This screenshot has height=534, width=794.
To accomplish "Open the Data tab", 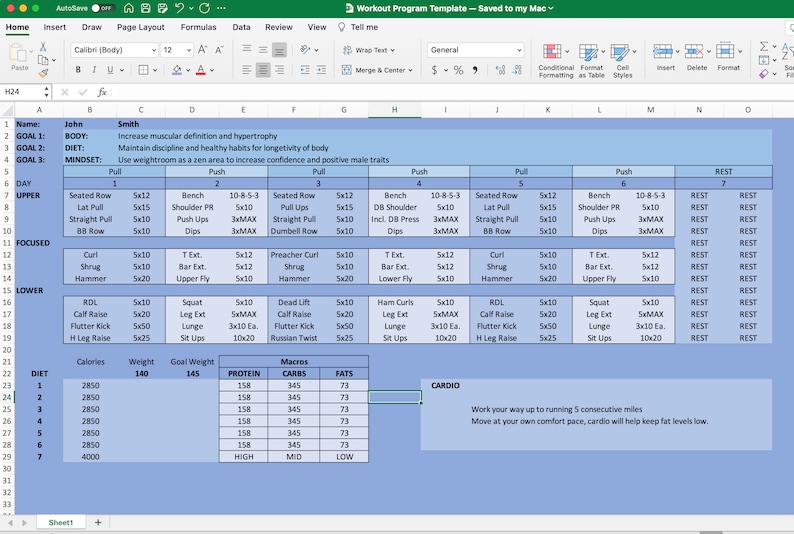I will tap(241, 27).
